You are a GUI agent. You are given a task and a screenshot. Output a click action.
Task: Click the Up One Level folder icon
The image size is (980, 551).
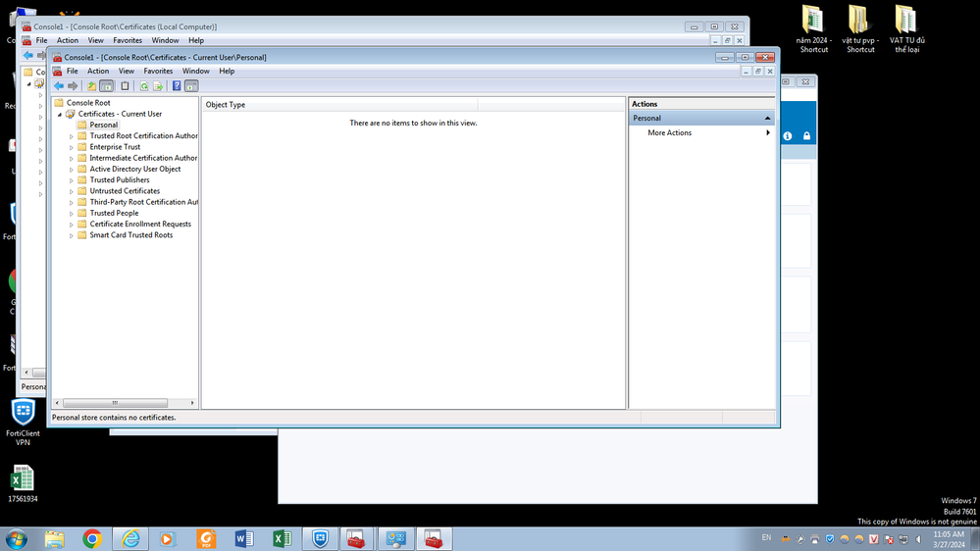(x=92, y=86)
